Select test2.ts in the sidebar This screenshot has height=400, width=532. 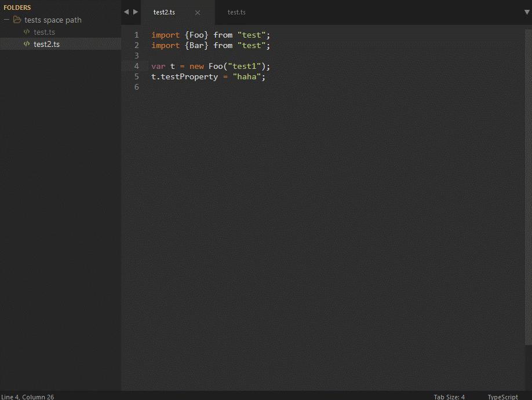pyautogui.click(x=60, y=44)
